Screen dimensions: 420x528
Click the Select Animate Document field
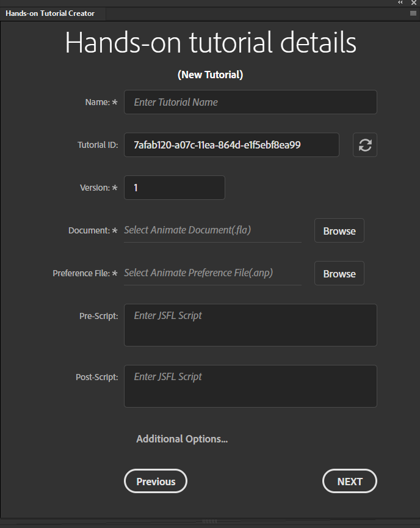pyautogui.click(x=212, y=230)
